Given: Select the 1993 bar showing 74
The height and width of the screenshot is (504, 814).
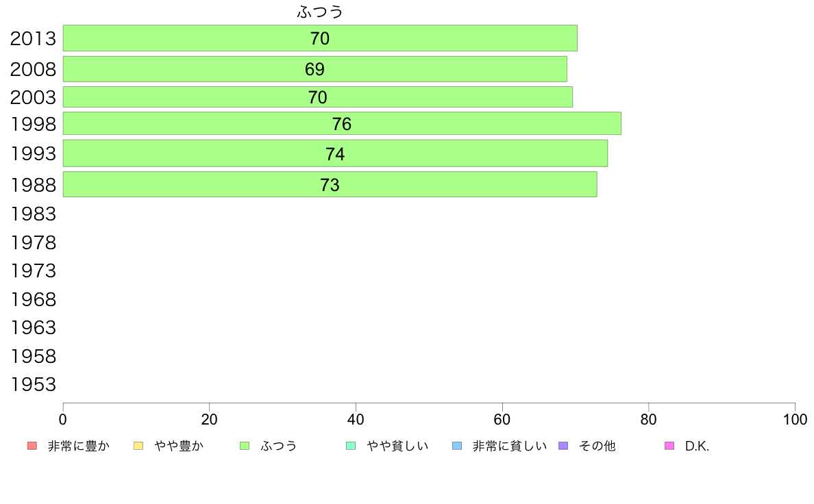Looking at the screenshot, I should (x=335, y=153).
